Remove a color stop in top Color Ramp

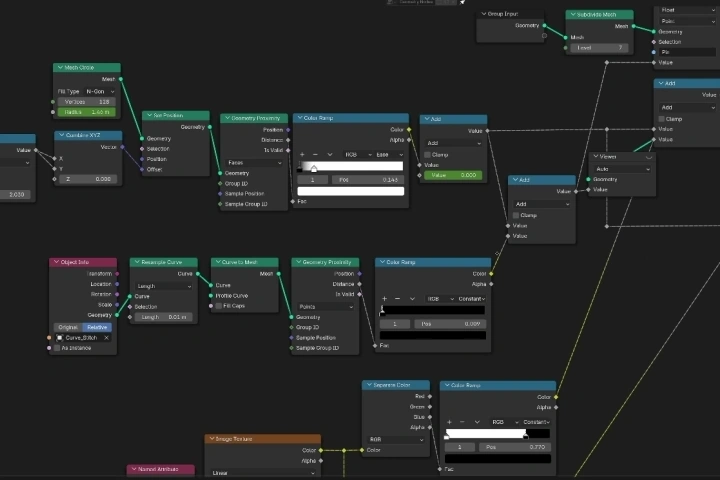[315, 155]
